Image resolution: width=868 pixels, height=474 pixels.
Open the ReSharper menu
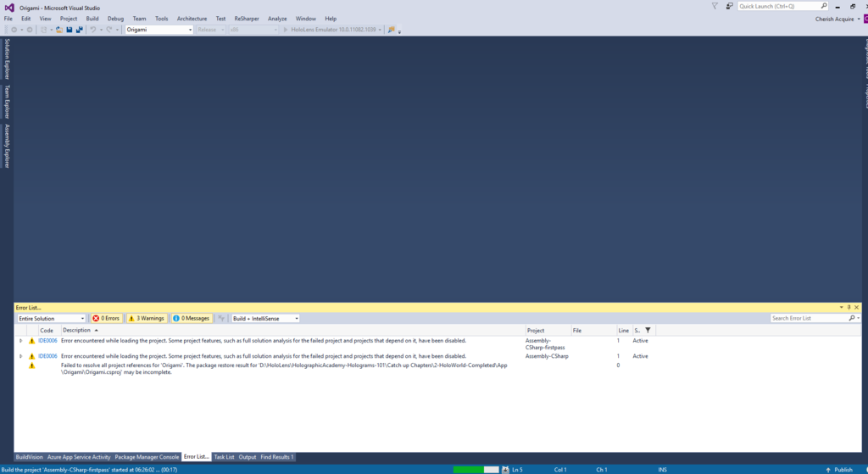pos(247,19)
